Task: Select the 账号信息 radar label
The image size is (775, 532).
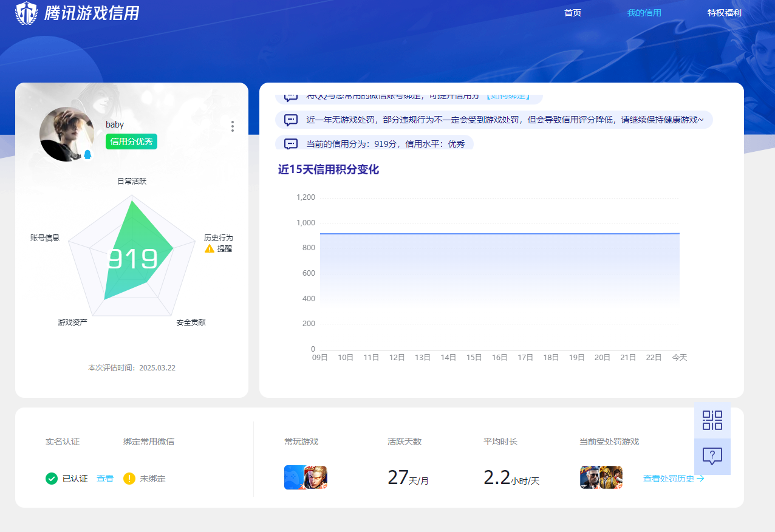Action: point(45,237)
